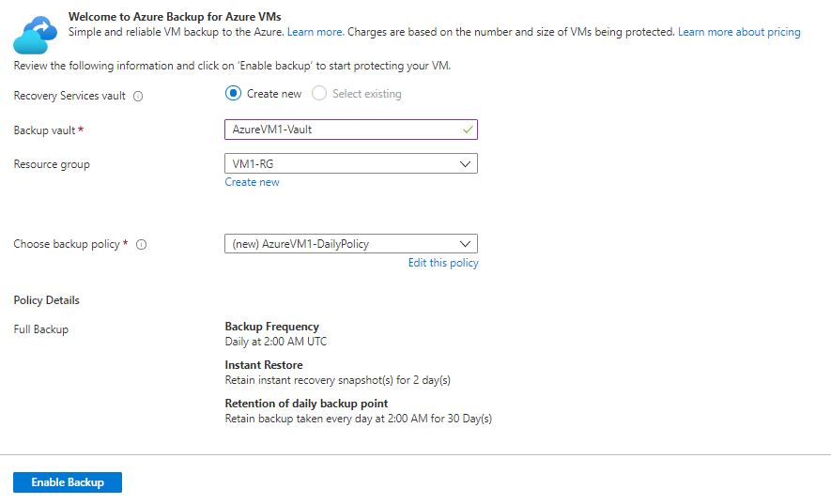831x504 pixels.
Task: Click 'Retain instant recovery snapshot(s) for 2 day(s)' text
Action: pyautogui.click(x=338, y=380)
